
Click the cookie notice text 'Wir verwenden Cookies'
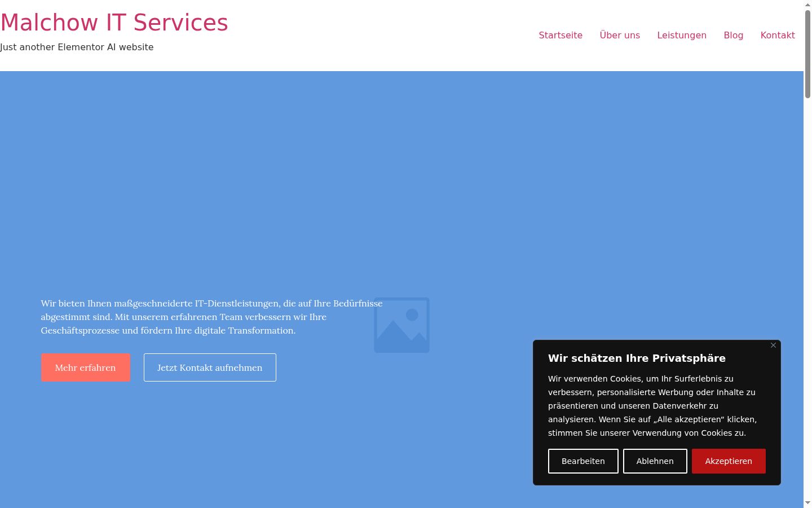tap(652, 406)
